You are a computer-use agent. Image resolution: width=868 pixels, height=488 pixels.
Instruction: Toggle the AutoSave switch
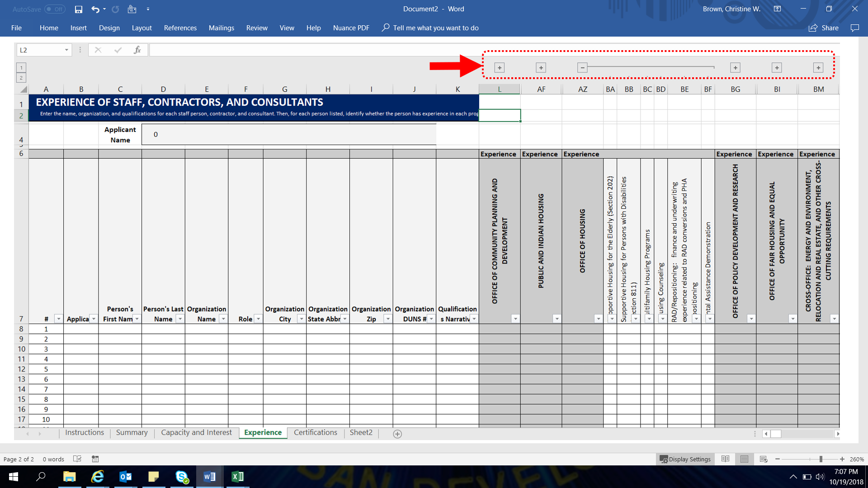coord(55,9)
